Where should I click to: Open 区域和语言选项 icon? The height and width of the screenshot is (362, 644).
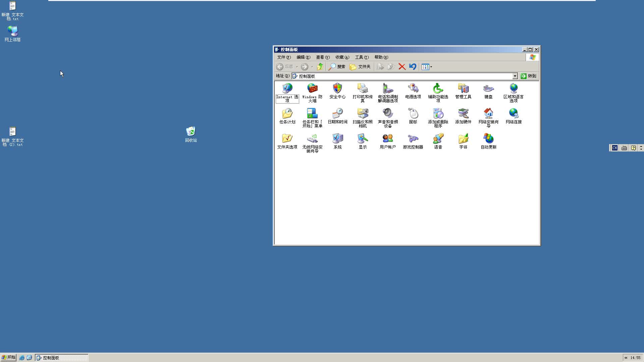click(x=514, y=93)
